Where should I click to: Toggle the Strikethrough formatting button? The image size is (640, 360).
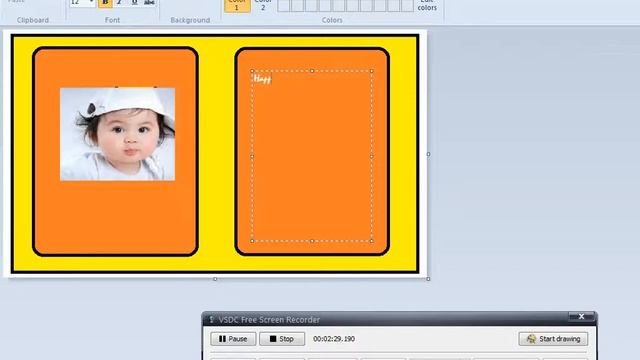pyautogui.click(x=149, y=3)
